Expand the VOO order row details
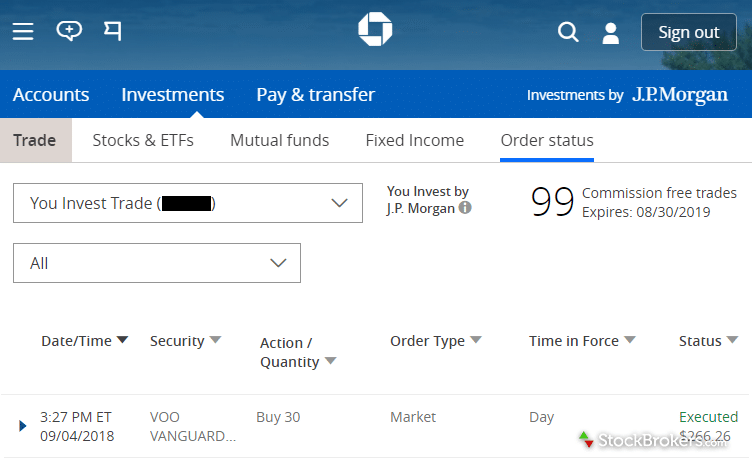752x464 pixels. coord(22,426)
